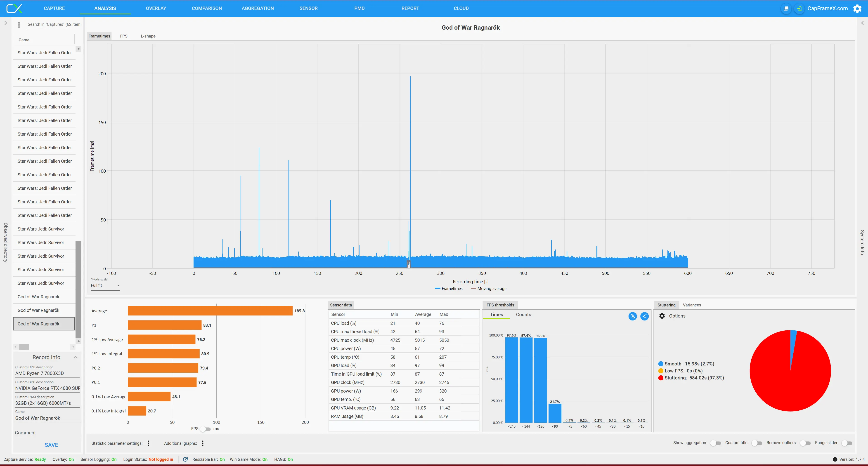Viewport: 868px width, 466px height.
Task: Click the CapFrameX CX logo
Action: pos(14,8)
